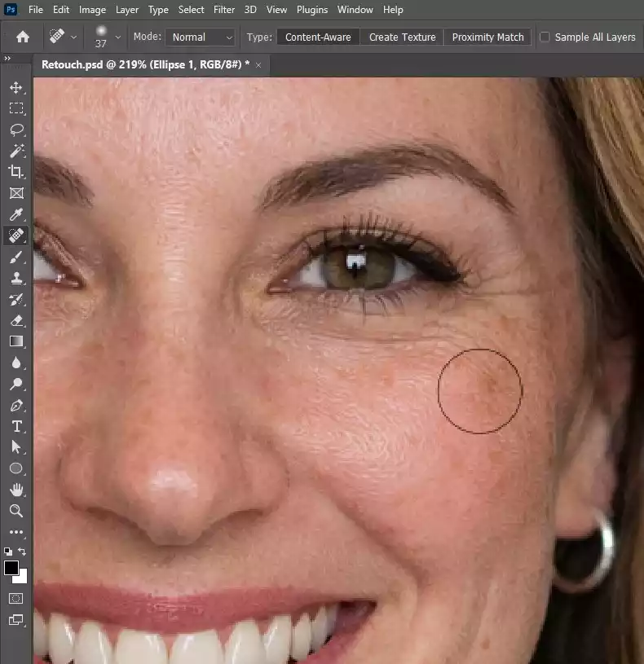Click the Photoshop Ps logo
Screen dimensions: 644x664
point(10,9)
